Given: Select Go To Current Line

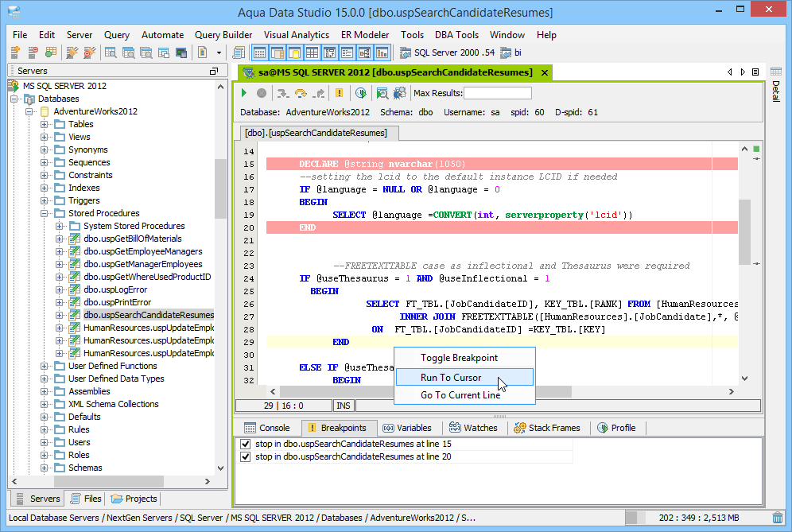Looking at the screenshot, I should [x=464, y=395].
